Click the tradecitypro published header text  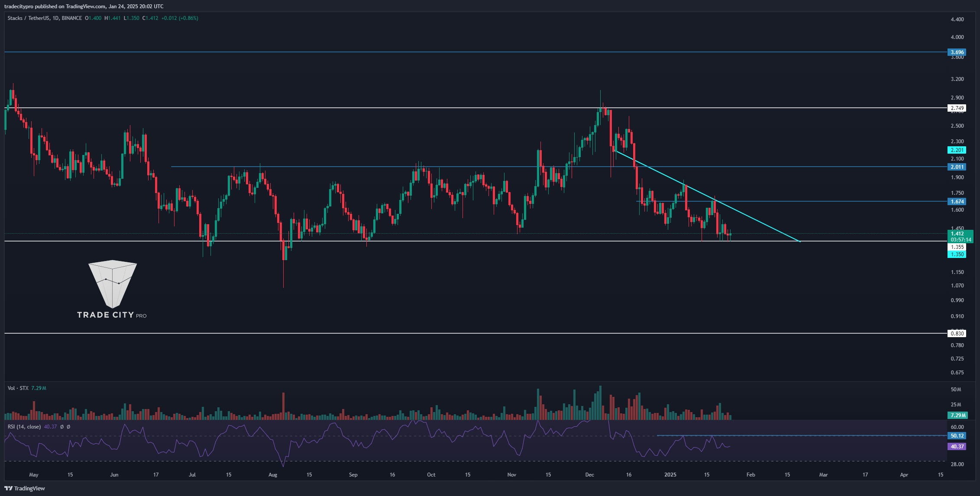84,6
